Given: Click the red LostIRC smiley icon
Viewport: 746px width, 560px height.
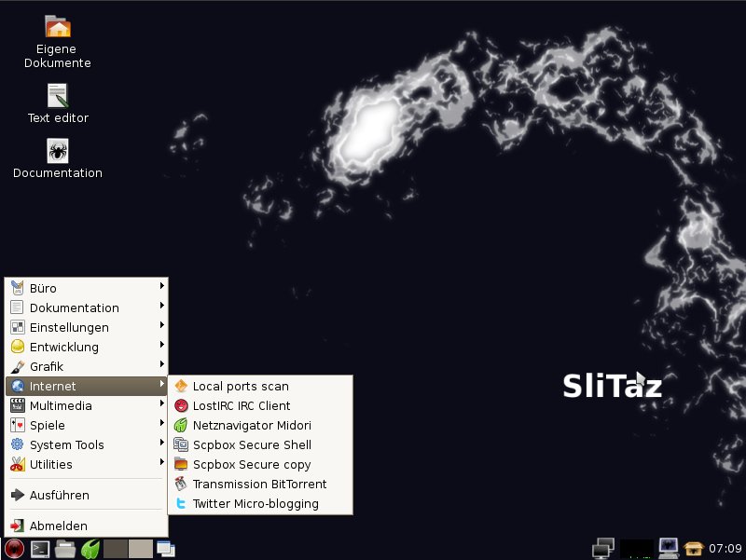Looking at the screenshot, I should click(181, 405).
